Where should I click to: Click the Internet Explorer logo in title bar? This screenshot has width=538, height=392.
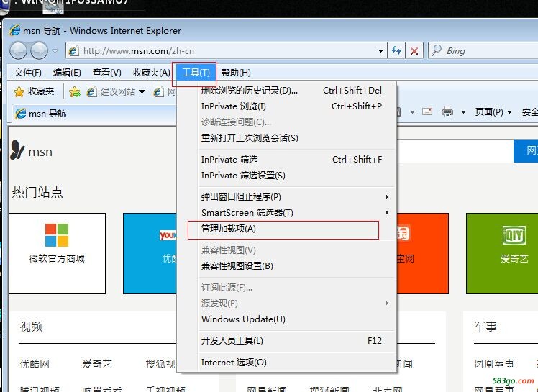[x=15, y=30]
